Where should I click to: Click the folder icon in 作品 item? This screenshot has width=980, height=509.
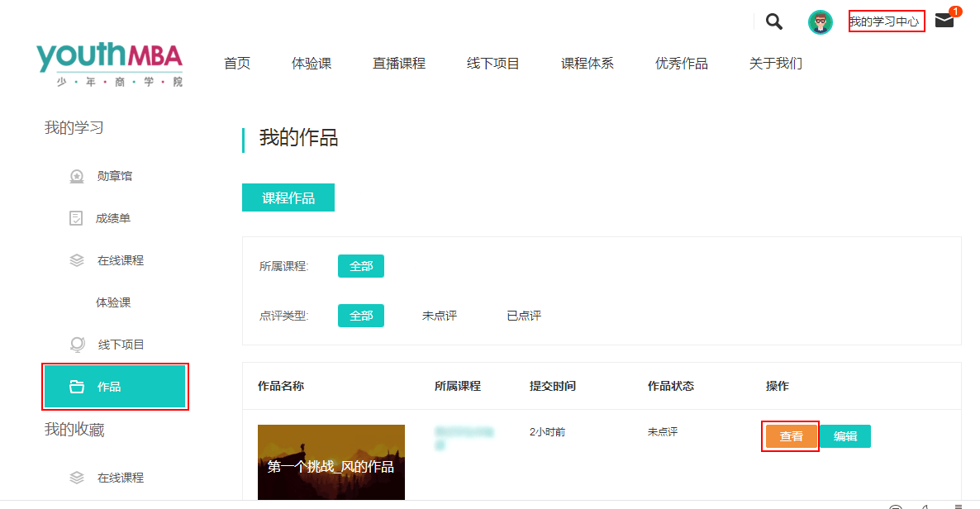click(x=76, y=387)
